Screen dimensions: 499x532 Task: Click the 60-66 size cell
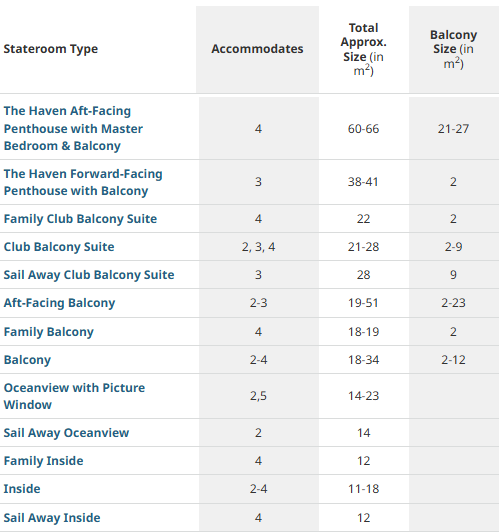click(x=363, y=129)
